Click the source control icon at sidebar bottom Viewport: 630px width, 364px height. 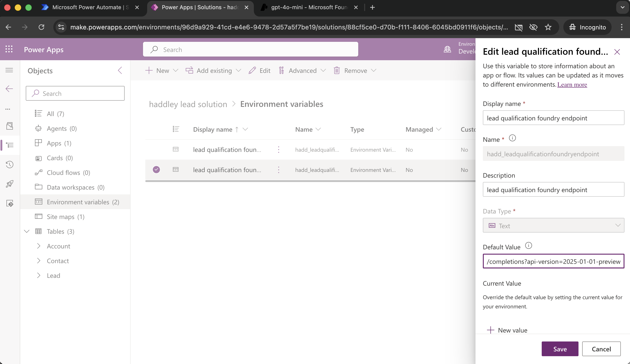(10, 203)
